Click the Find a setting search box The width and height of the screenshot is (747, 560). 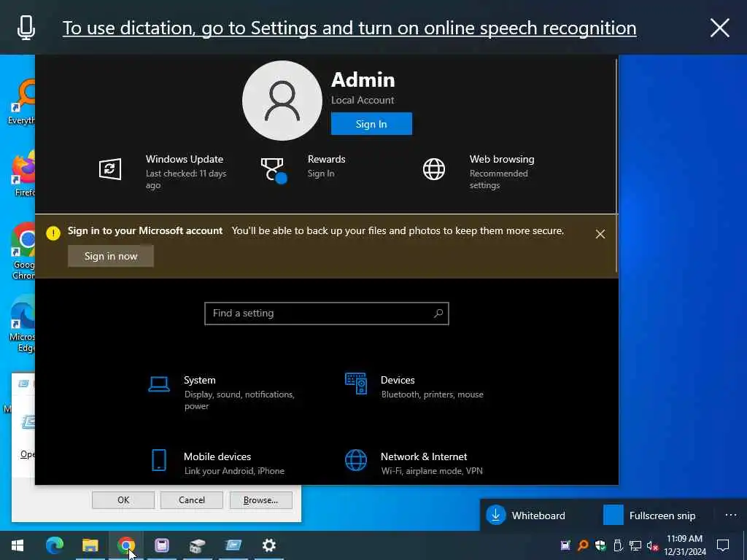tap(326, 314)
